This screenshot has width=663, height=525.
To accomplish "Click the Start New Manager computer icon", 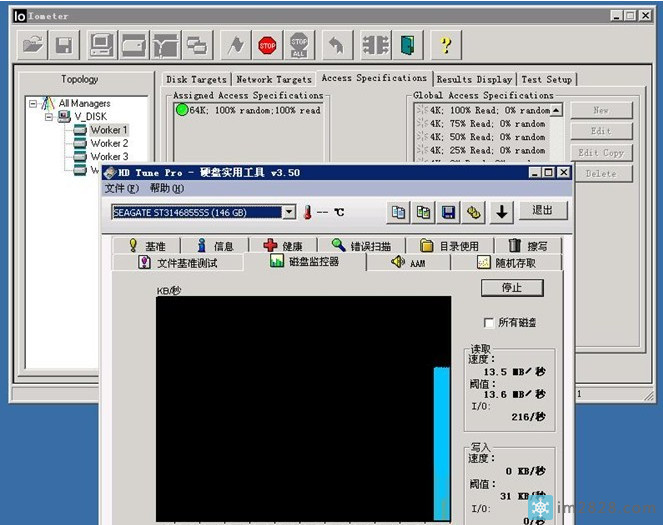I will pyautogui.click(x=101, y=45).
